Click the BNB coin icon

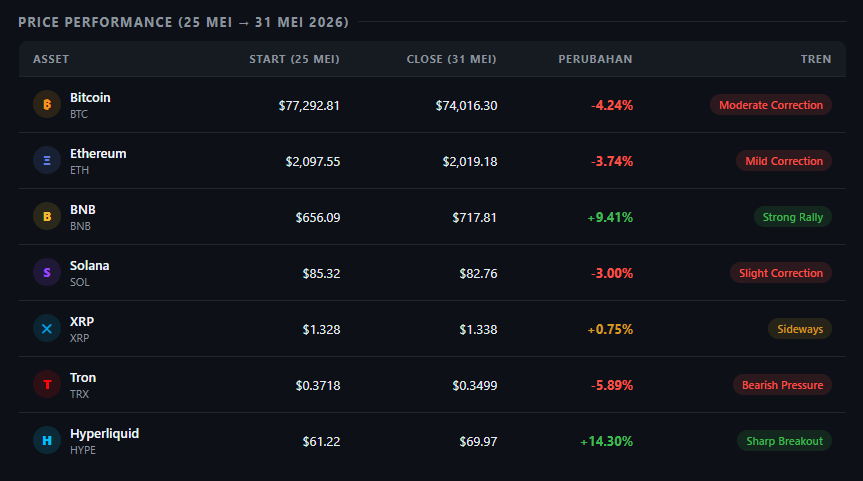47,217
